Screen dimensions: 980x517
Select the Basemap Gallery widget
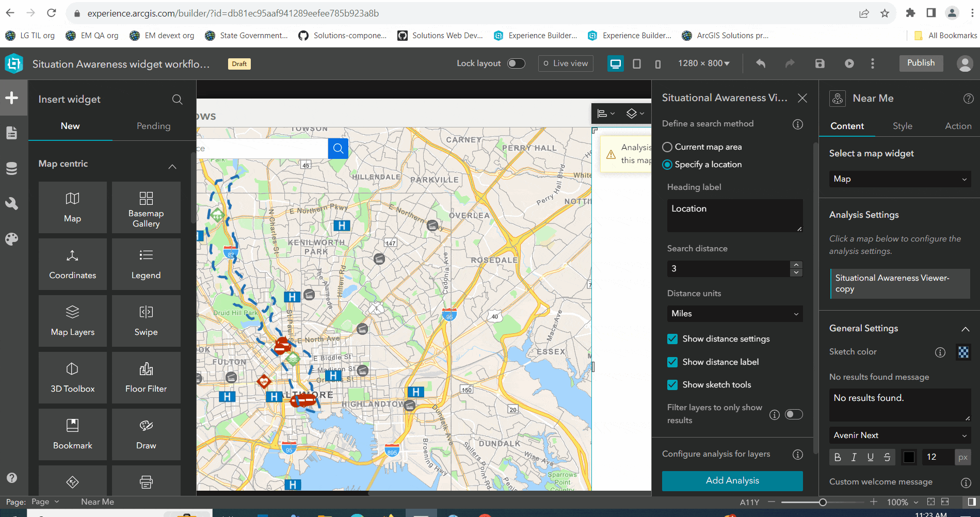tap(146, 207)
